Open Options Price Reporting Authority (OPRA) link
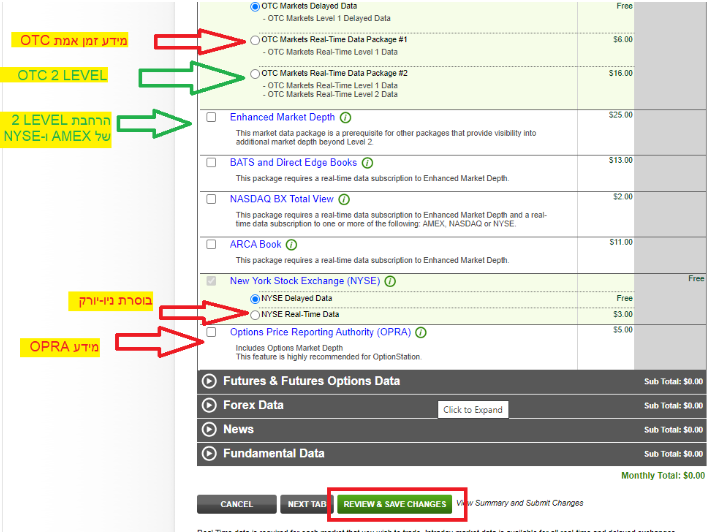Viewport: 713px width, 532px height. (x=320, y=332)
